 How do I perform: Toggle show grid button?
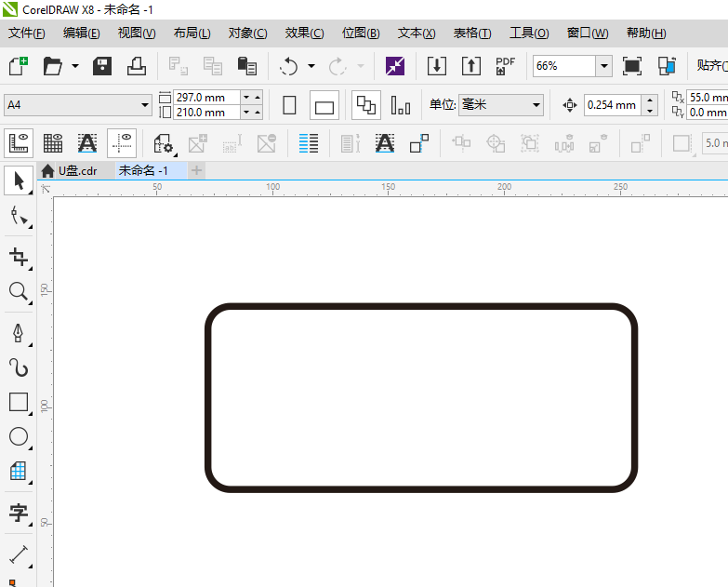(53, 142)
